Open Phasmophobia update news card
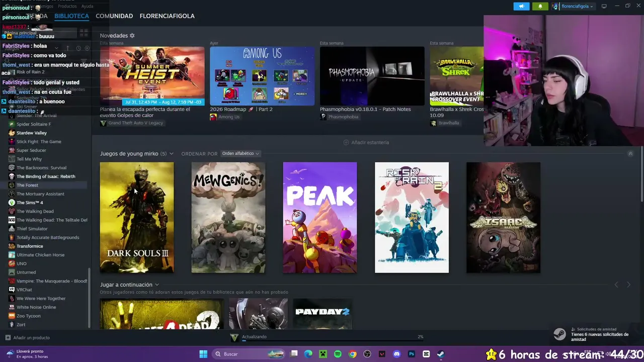 point(372,76)
